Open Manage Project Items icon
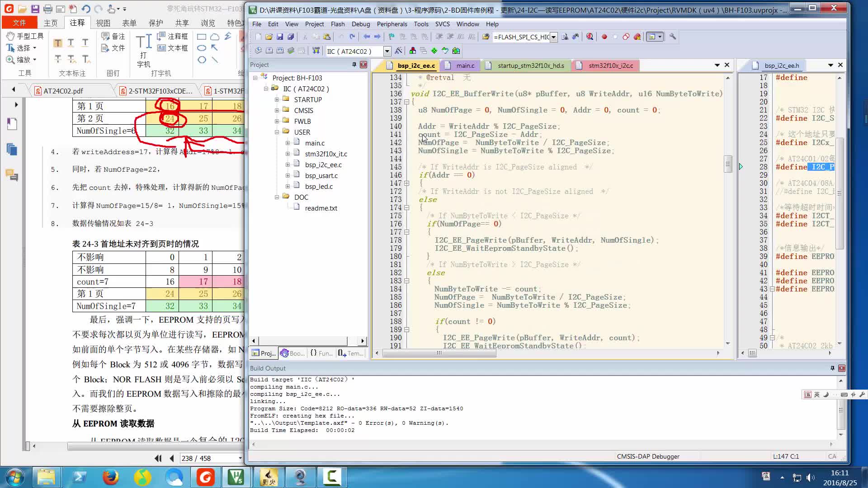This screenshot has width=868, height=488. tap(412, 51)
